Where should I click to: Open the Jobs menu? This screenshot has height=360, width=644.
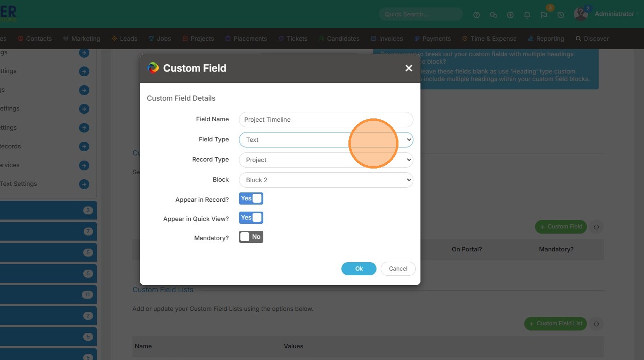160,38
